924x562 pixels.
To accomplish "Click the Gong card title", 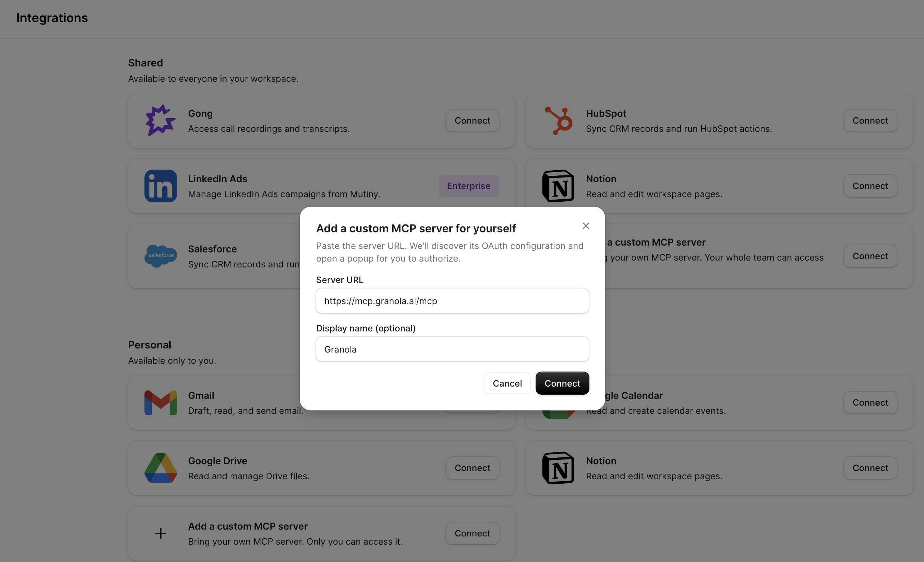I will tap(200, 113).
